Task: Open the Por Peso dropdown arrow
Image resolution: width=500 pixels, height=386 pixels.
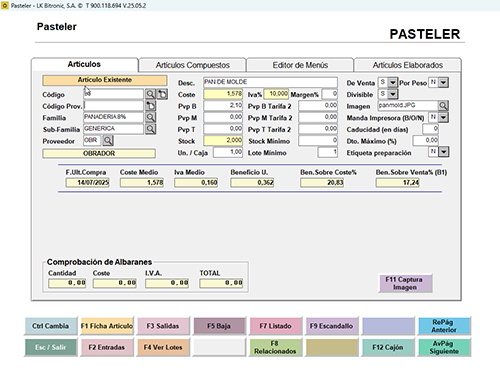Action: pos(443,82)
